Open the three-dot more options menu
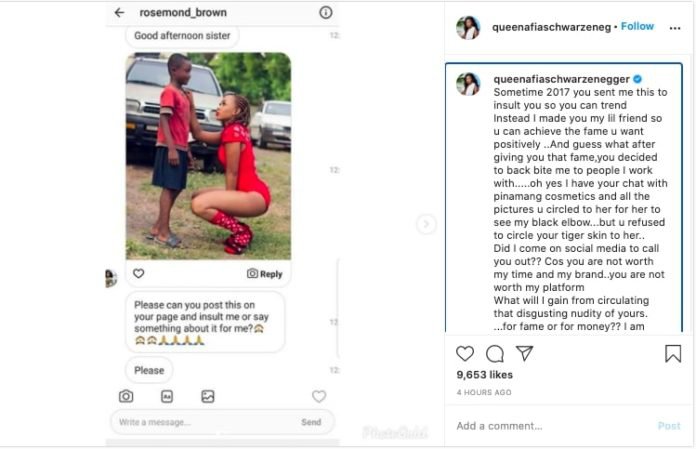The image size is (696, 449). click(x=675, y=28)
